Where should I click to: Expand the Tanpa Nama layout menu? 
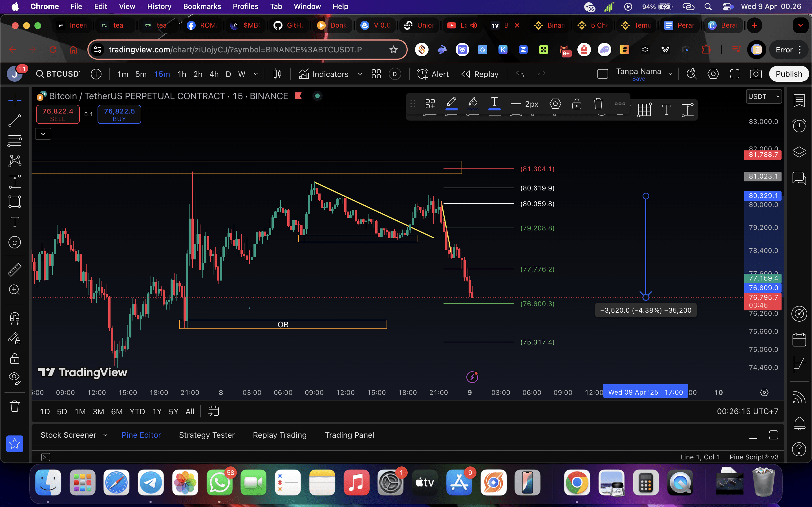point(670,74)
